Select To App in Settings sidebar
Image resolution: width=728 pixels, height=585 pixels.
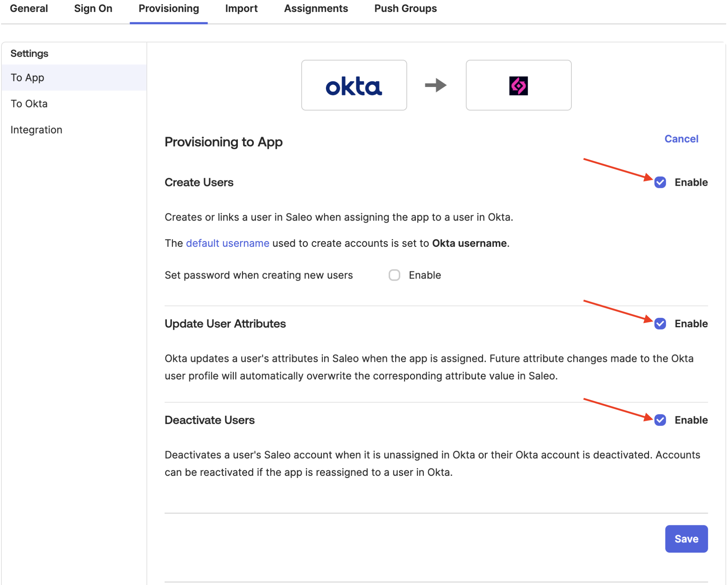(x=27, y=78)
